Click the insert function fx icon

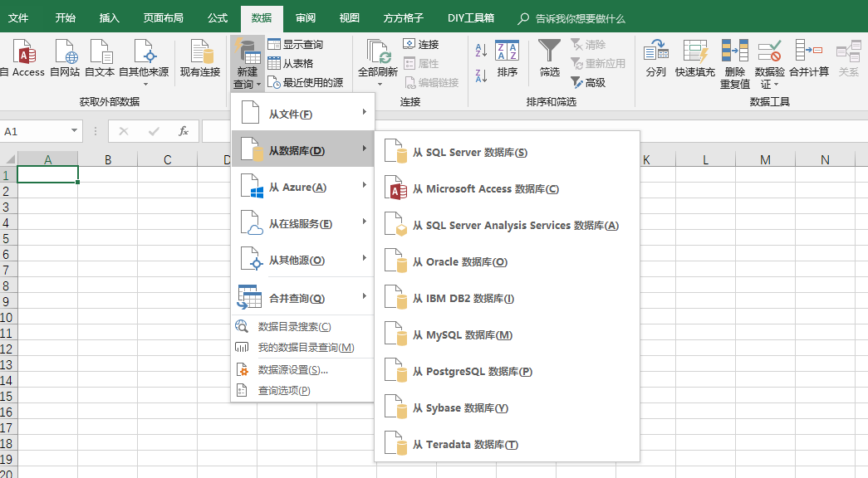[184, 131]
